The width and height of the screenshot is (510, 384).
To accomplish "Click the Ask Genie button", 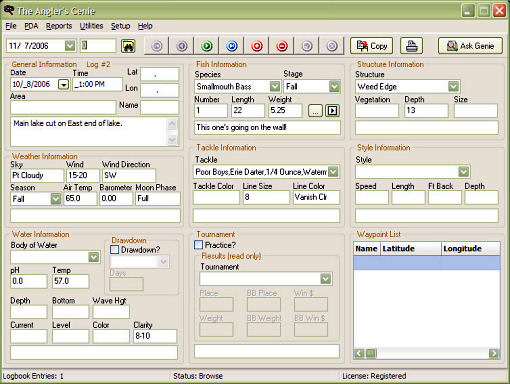I will pos(470,46).
